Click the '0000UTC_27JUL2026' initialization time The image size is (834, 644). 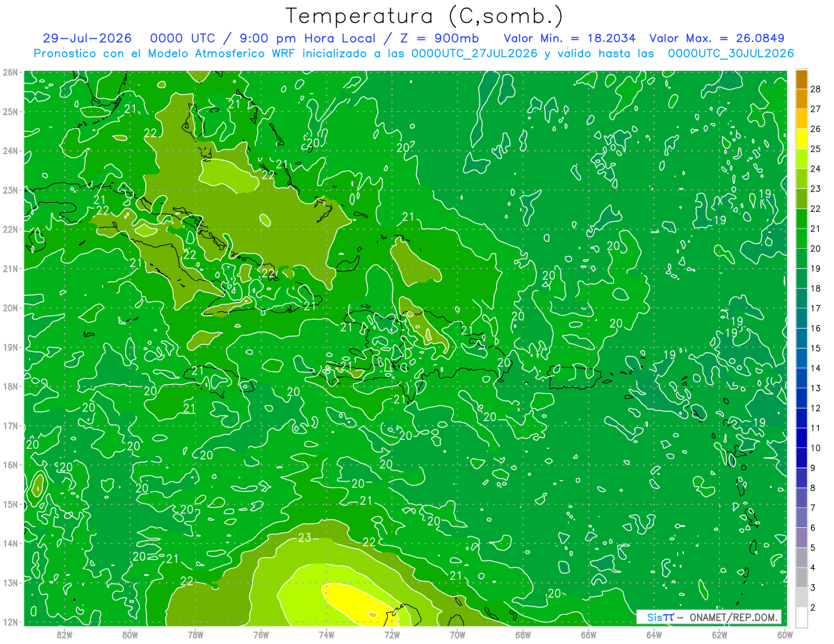(475, 53)
